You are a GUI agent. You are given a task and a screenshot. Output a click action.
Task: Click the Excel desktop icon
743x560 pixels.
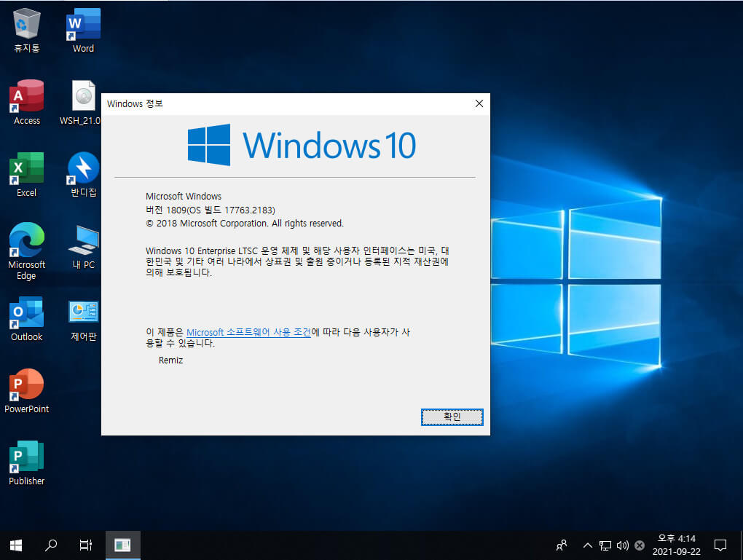(x=26, y=174)
